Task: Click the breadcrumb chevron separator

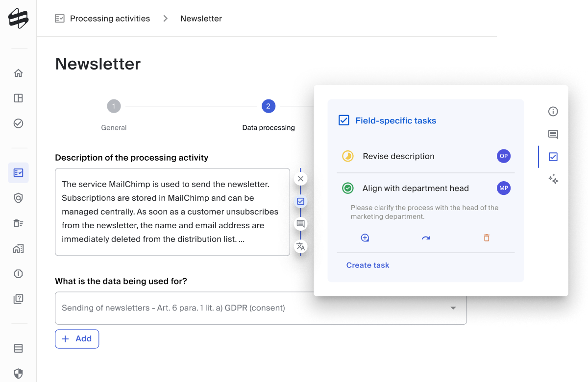Action: click(165, 19)
